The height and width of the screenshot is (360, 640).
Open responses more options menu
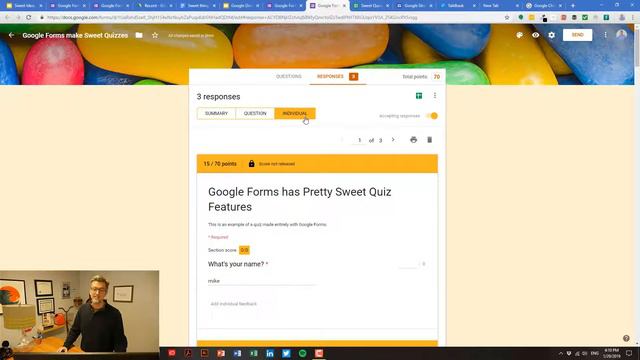tap(435, 96)
